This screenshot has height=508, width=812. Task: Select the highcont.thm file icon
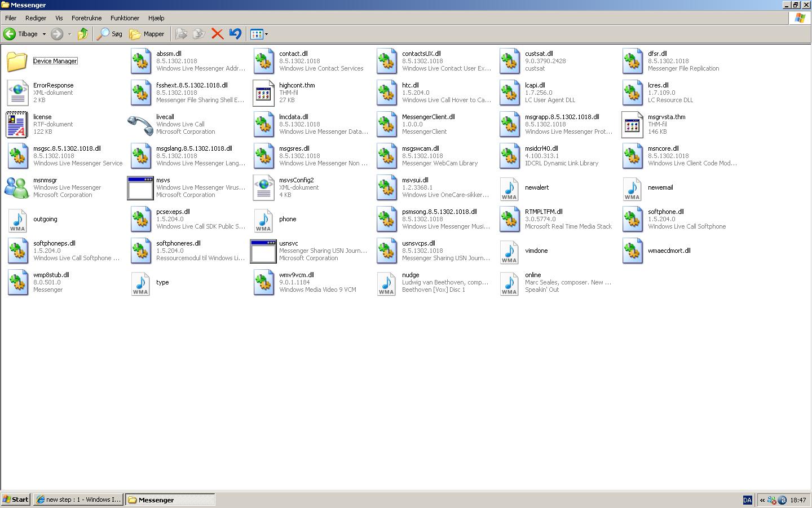click(x=263, y=93)
